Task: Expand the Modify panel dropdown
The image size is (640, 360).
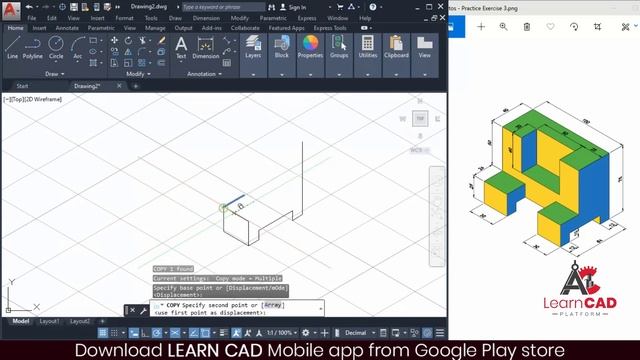Action: click(138, 74)
